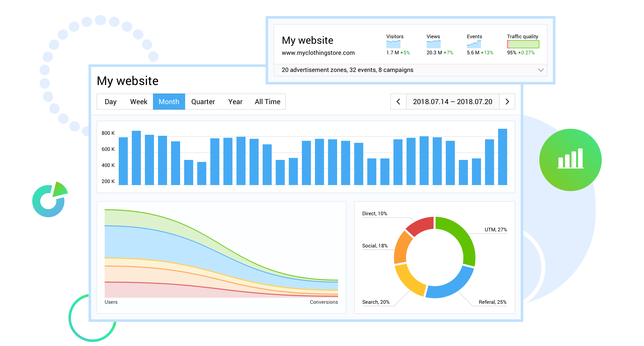The width and height of the screenshot is (644, 346).
Task: Click the Views sparkline chart icon
Action: click(433, 45)
